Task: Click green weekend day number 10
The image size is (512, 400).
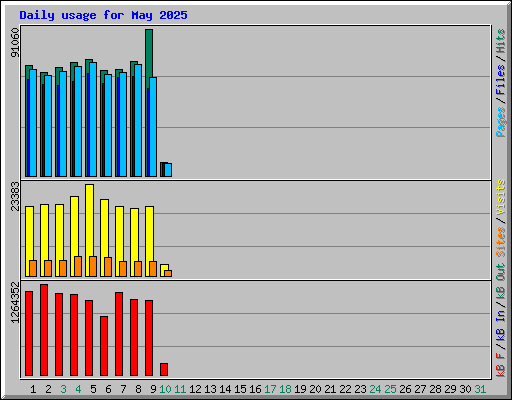Action: pyautogui.click(x=165, y=389)
